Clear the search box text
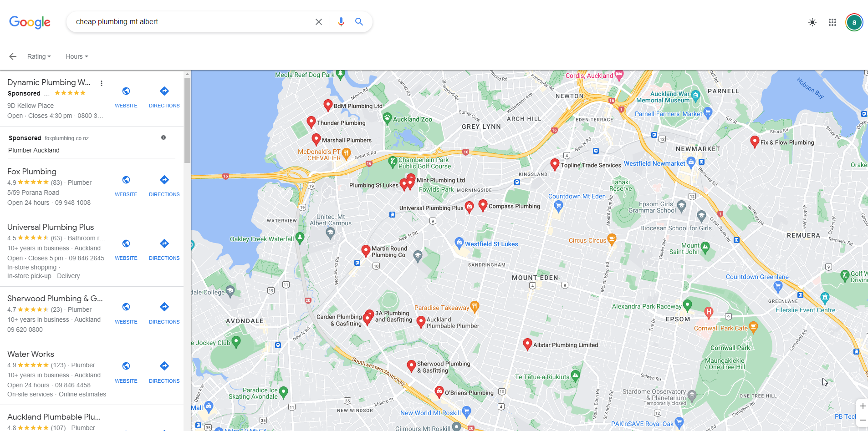This screenshot has width=868, height=431. point(319,22)
